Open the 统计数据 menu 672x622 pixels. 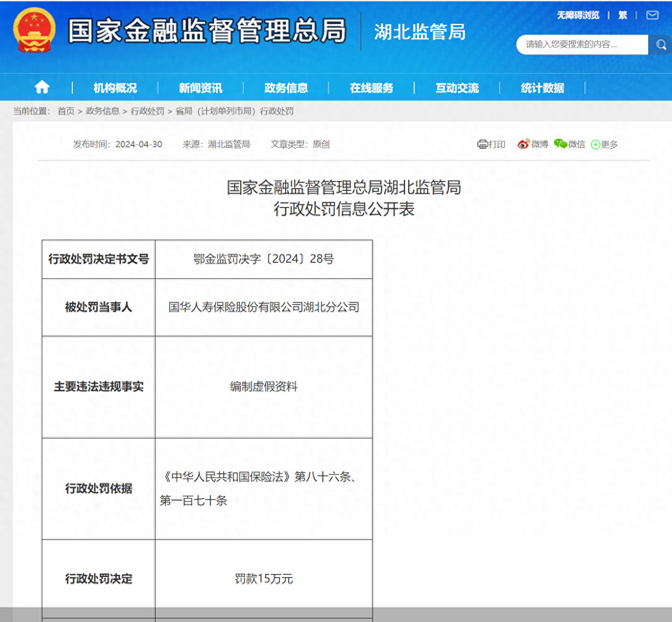pyautogui.click(x=542, y=88)
